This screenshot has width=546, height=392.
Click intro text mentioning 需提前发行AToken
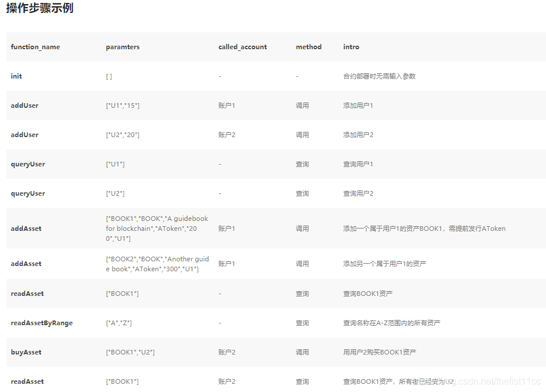coord(424,229)
